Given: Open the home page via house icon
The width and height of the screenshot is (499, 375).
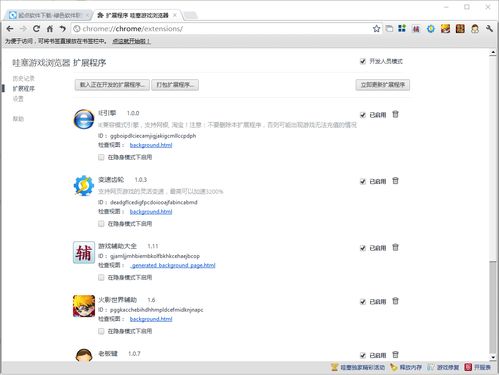Looking at the screenshot, I should [50, 29].
